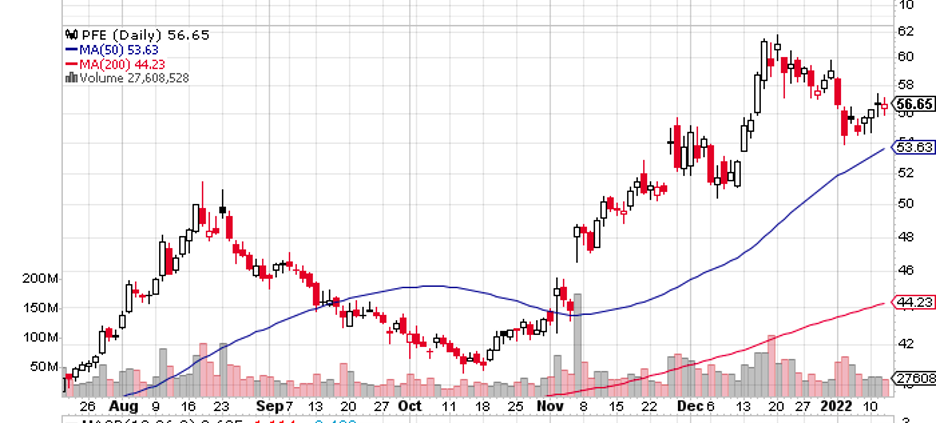This screenshot has height=423, width=936.
Task: Click the 27608 volume tag on the right axis
Action: click(913, 378)
